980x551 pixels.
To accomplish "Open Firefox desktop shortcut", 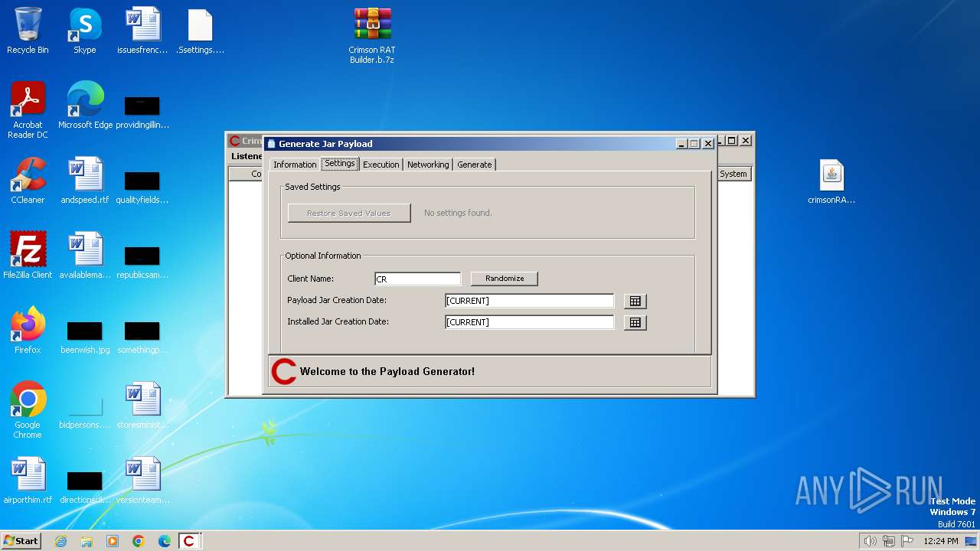I will (x=28, y=331).
